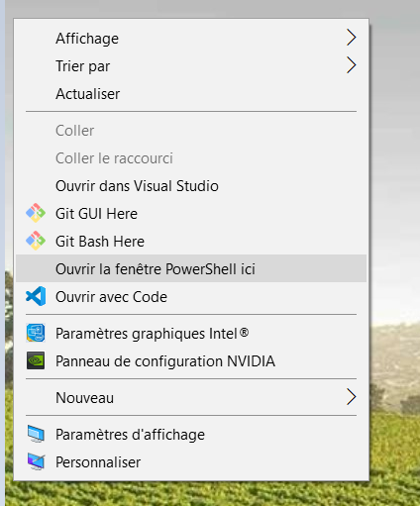Click the Intel graphics settings icon

[x=36, y=333]
